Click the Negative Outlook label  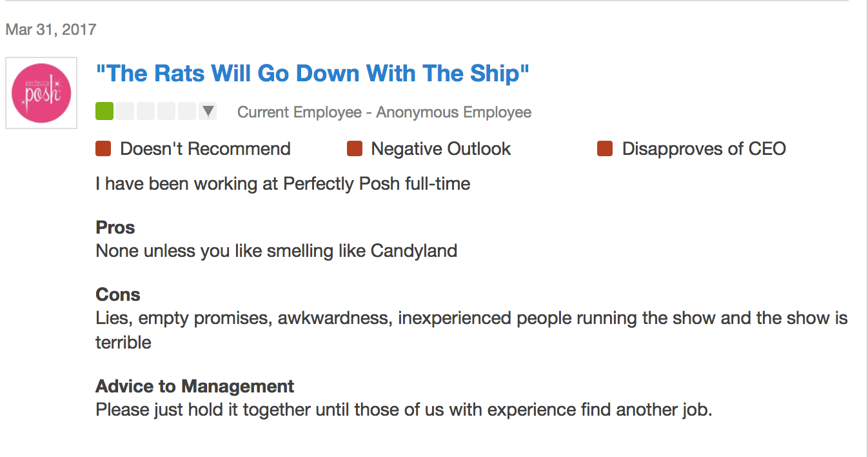pos(441,148)
